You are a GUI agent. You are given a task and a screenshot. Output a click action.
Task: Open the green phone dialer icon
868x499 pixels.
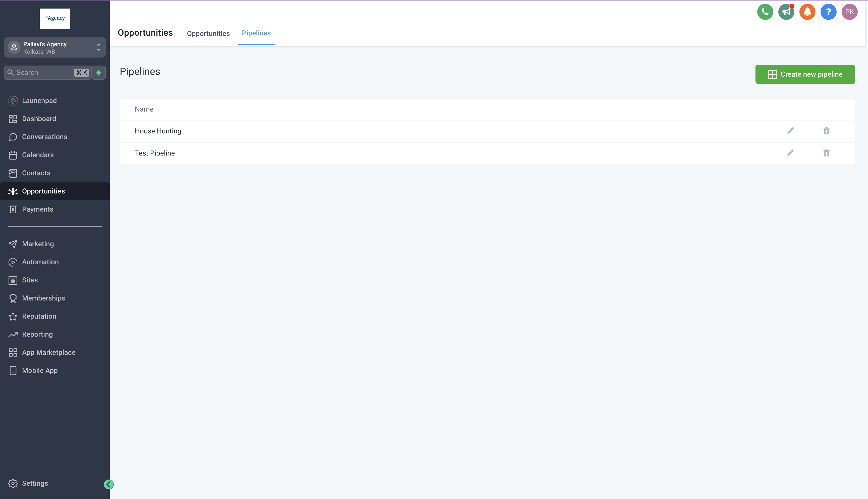tap(765, 12)
